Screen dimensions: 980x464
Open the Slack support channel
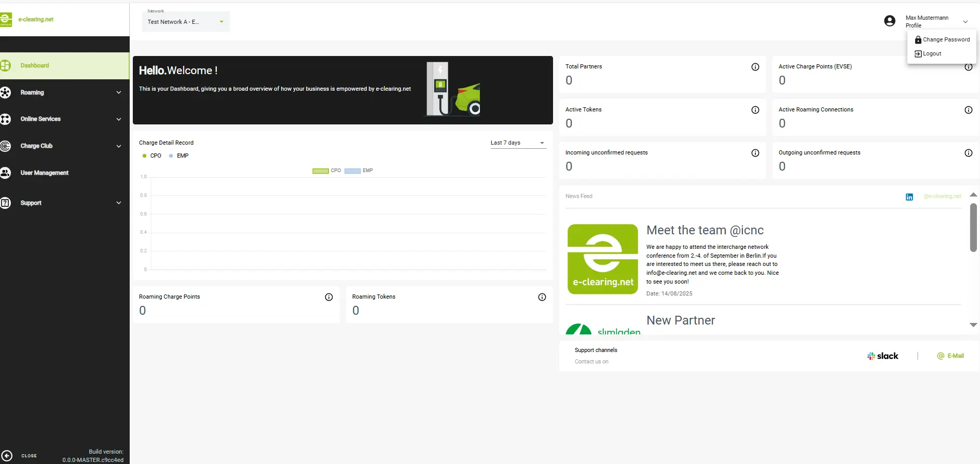coord(882,356)
